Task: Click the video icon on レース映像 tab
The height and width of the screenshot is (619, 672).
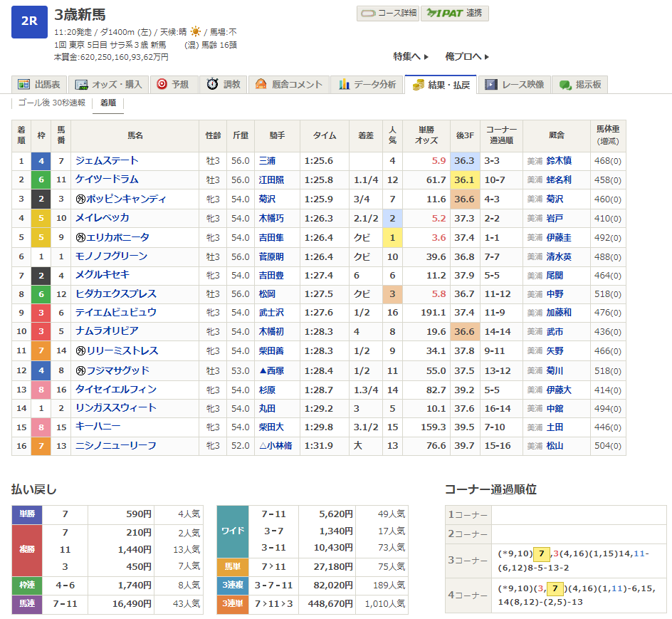Action: coord(490,84)
